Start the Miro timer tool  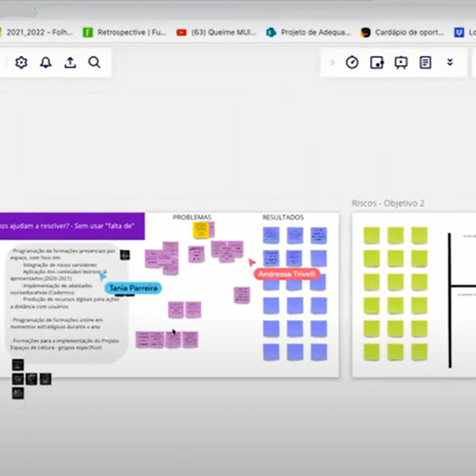click(x=352, y=63)
